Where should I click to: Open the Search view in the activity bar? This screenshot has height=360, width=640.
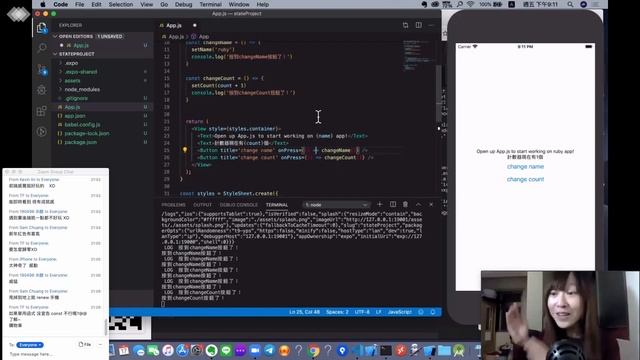[x=42, y=48]
